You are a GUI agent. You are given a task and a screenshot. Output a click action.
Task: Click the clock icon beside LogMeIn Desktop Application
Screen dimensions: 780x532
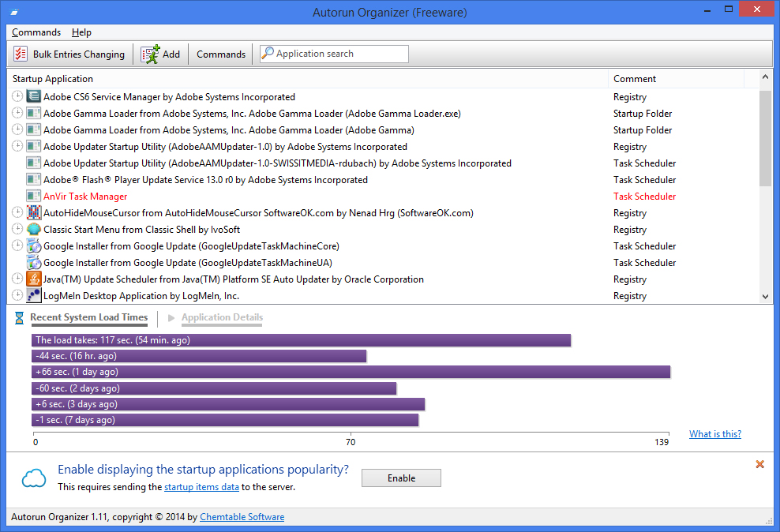point(17,295)
